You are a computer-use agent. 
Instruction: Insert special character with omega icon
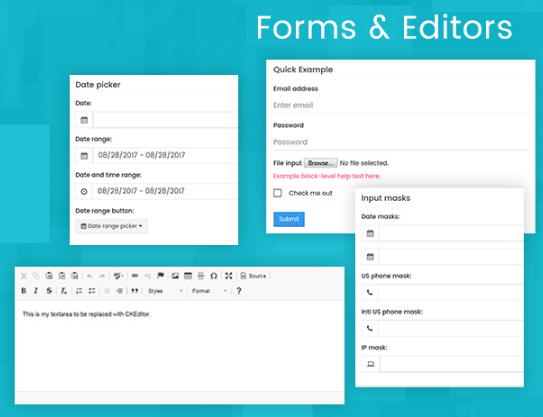tap(214, 276)
